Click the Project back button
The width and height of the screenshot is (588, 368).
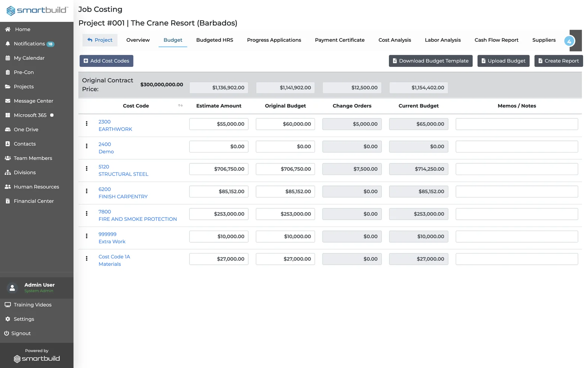click(100, 40)
